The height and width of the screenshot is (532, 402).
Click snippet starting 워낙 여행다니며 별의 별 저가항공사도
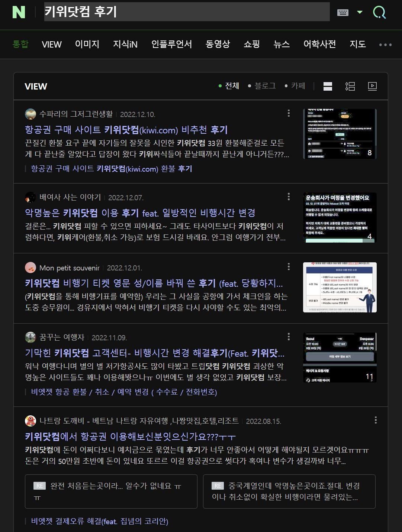point(156,372)
